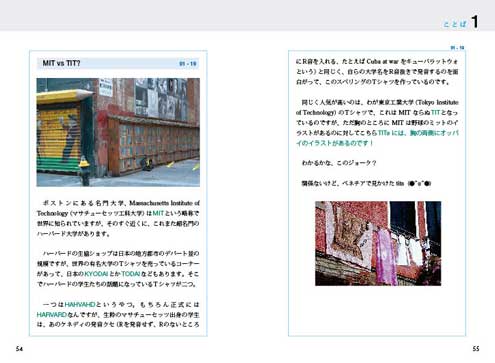
Task: Click page number 54
Action: [x=19, y=349]
